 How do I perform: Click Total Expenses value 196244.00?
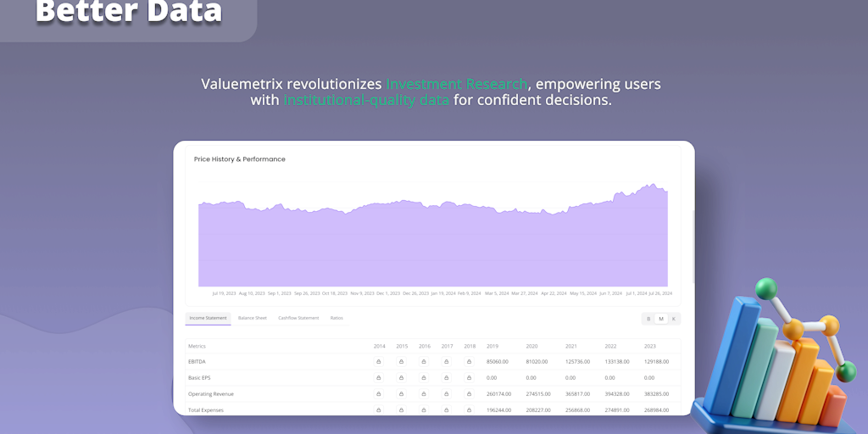(499, 410)
